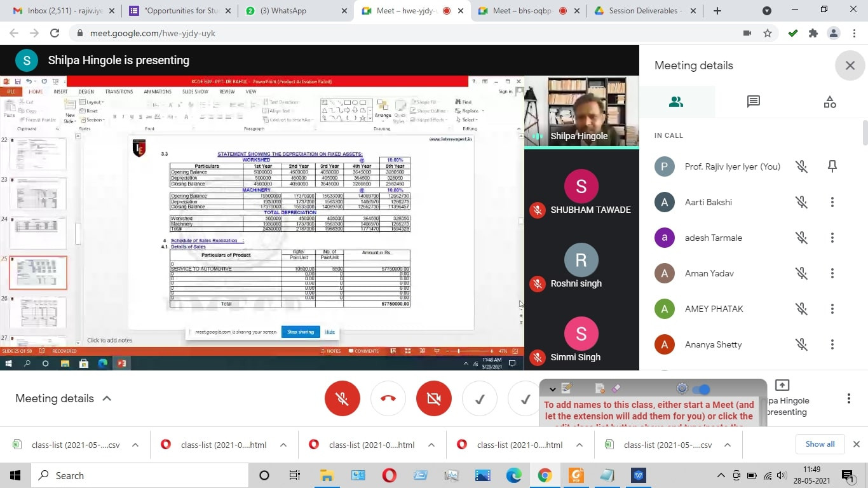
Task: Hang up with the leave call button
Action: tap(388, 398)
